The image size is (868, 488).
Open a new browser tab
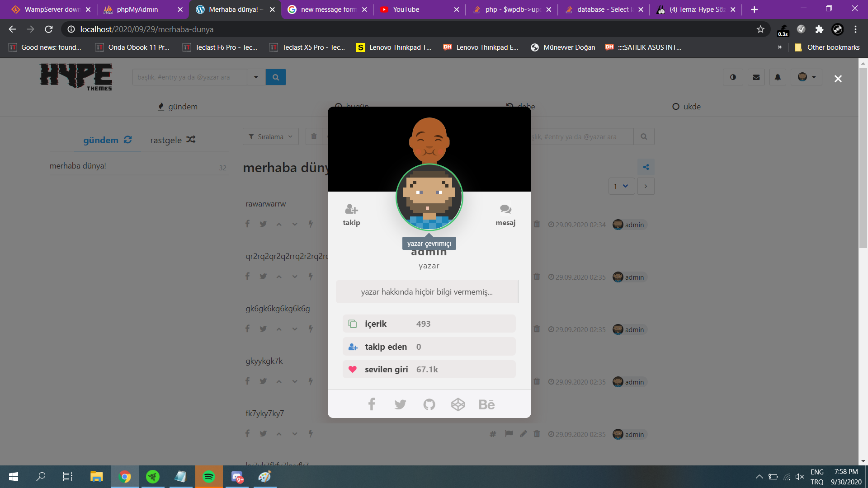point(754,9)
